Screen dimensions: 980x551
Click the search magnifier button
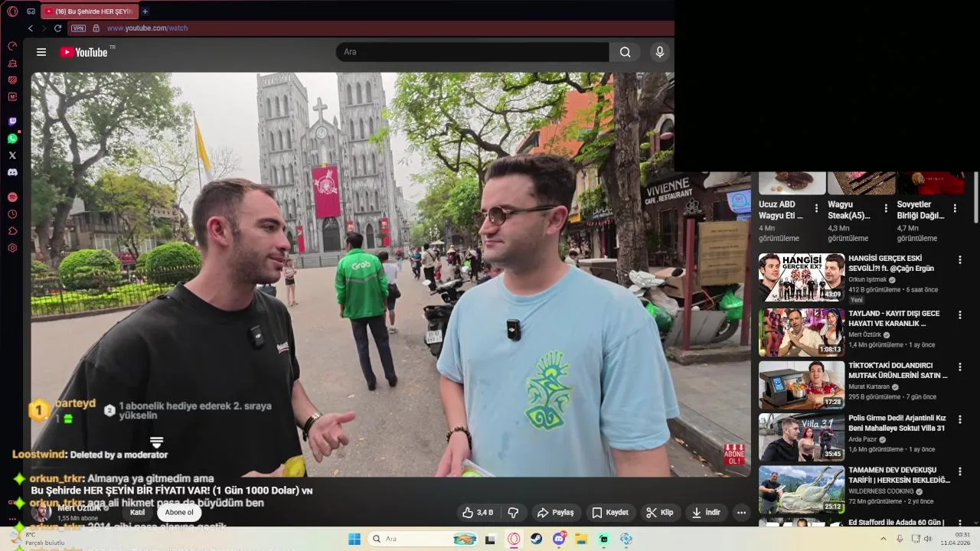[626, 52]
